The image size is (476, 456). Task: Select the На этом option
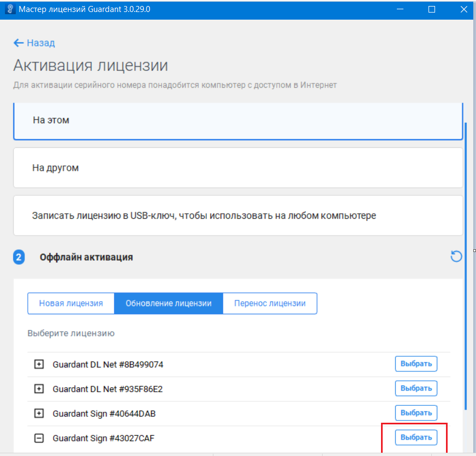pos(238,120)
